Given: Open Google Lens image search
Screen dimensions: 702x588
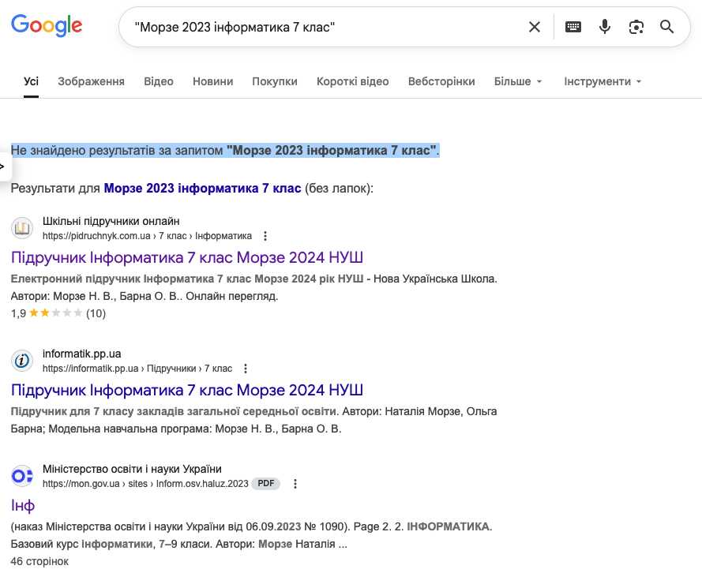Looking at the screenshot, I should (636, 27).
